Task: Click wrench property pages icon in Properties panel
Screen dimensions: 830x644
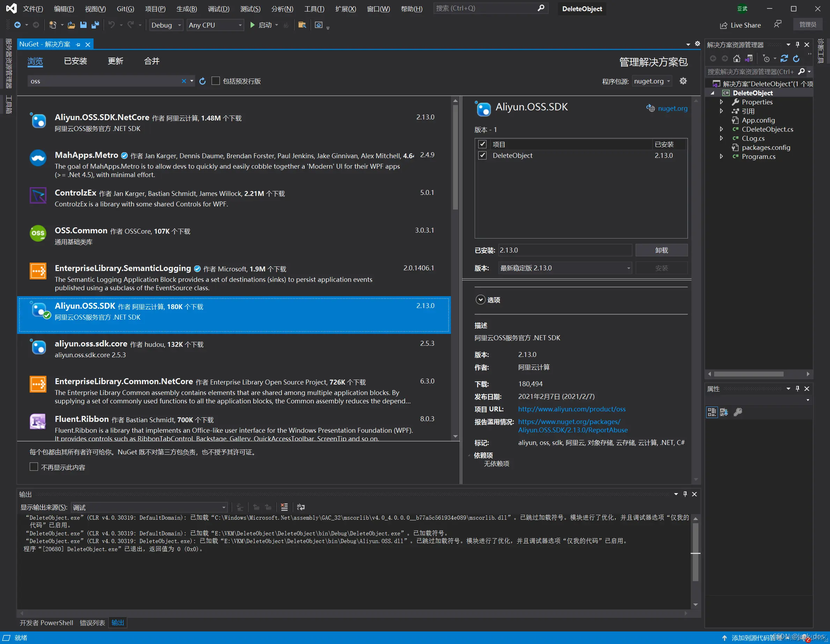Action: coord(738,412)
